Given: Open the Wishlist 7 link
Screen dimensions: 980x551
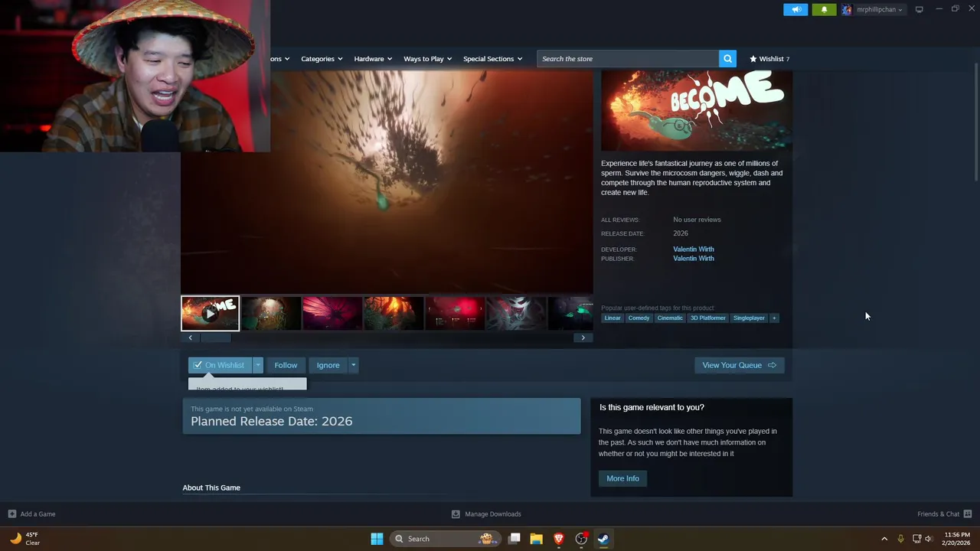Looking at the screenshot, I should click(769, 58).
